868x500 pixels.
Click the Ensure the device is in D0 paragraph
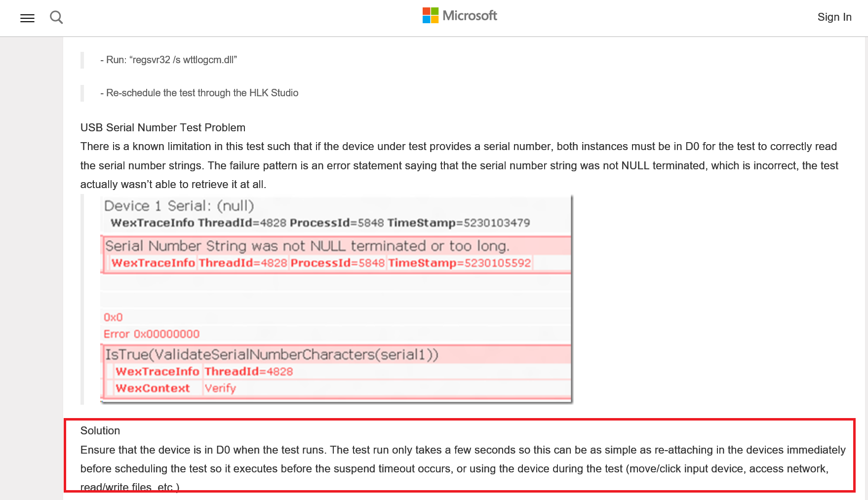point(463,460)
